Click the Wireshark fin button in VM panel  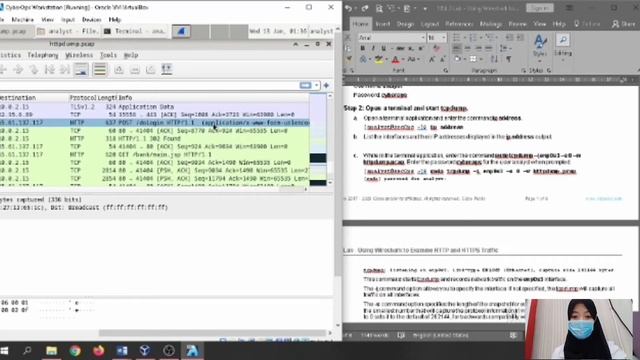181,31
